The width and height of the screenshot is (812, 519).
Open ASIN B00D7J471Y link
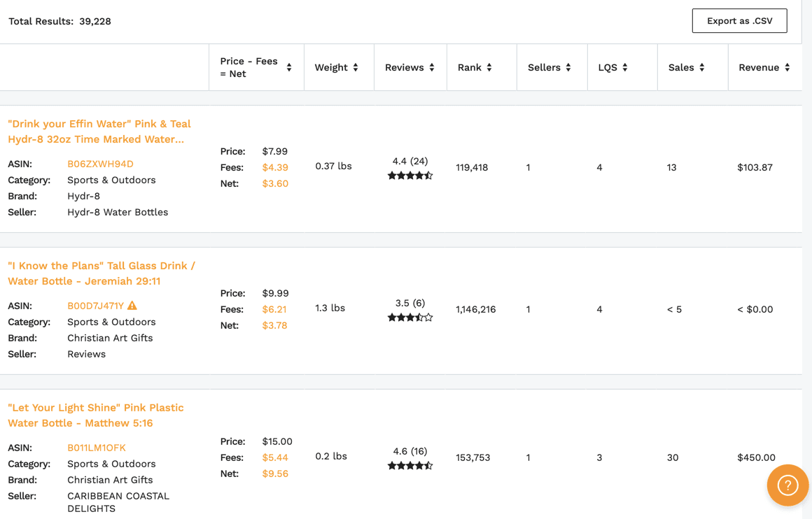pyautogui.click(x=96, y=306)
